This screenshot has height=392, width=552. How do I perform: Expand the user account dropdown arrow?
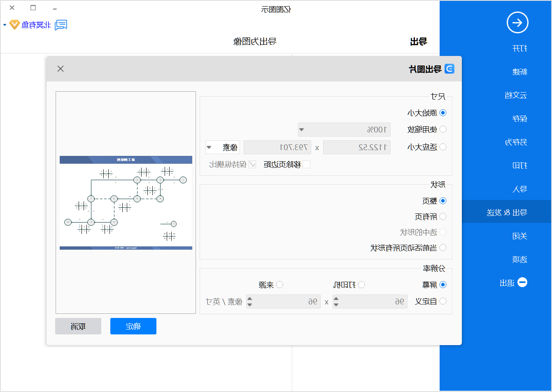[x=5, y=25]
